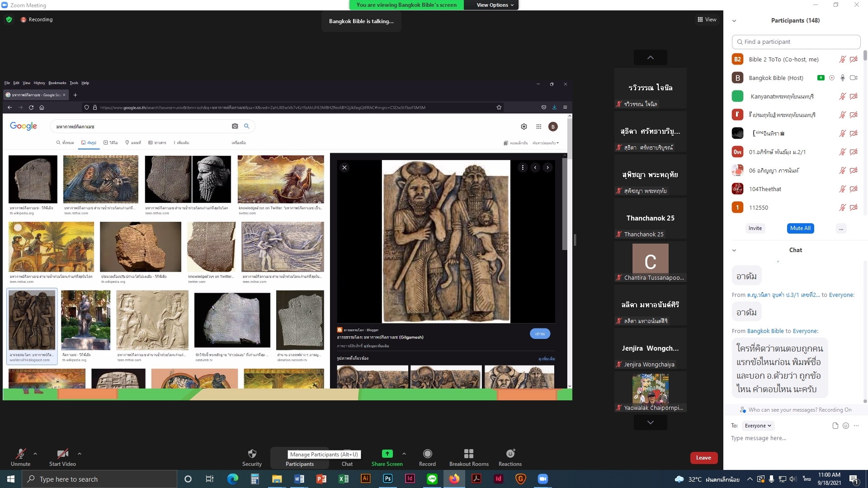Open LINE app from taskbar
The image size is (868, 488).
point(432,479)
